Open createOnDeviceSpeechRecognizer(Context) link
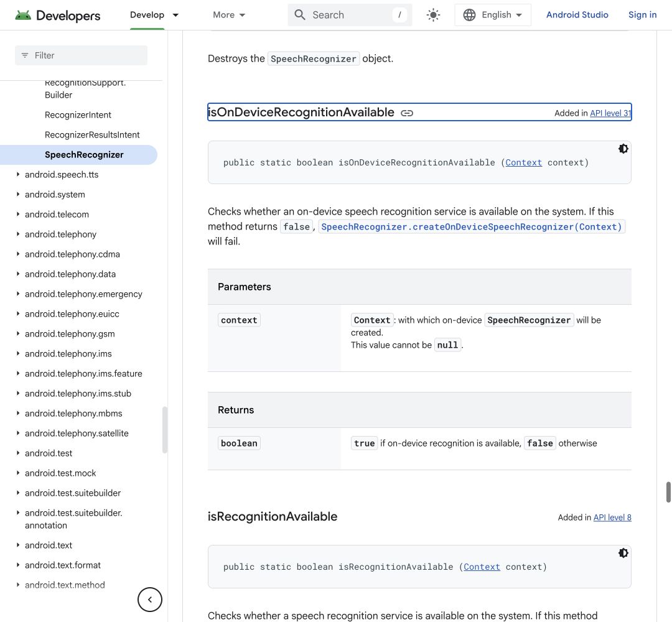The image size is (672, 622). [472, 226]
